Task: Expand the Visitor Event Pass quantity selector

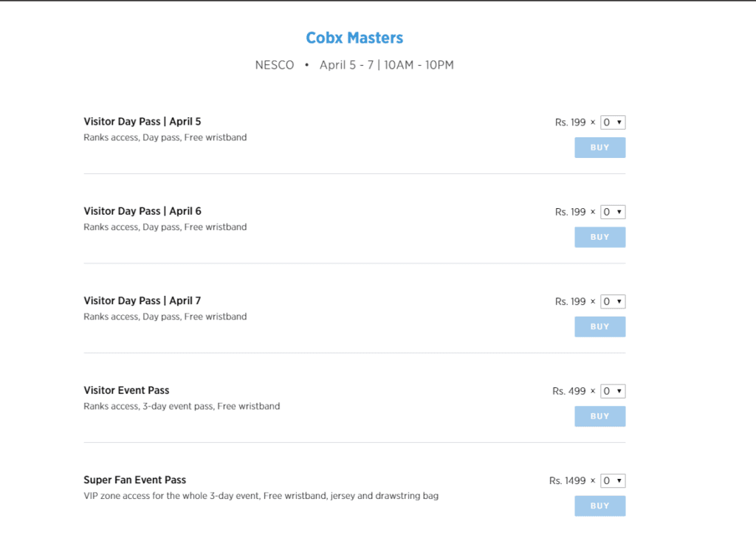Action: point(613,391)
